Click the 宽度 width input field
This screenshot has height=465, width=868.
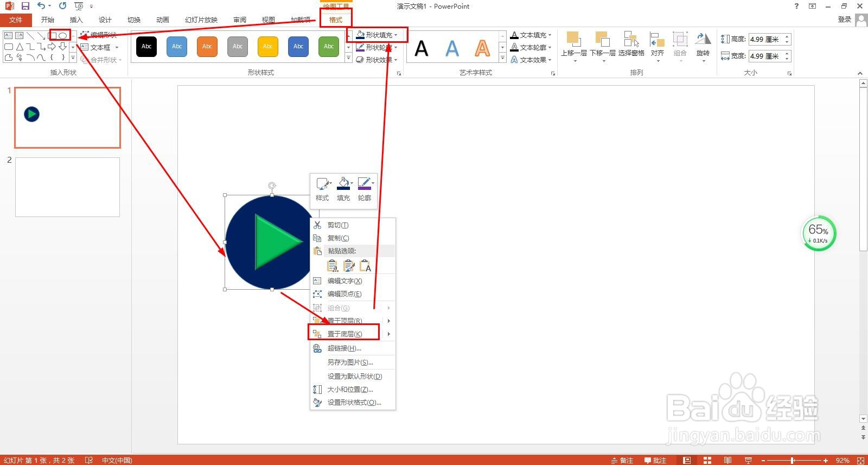pos(765,56)
